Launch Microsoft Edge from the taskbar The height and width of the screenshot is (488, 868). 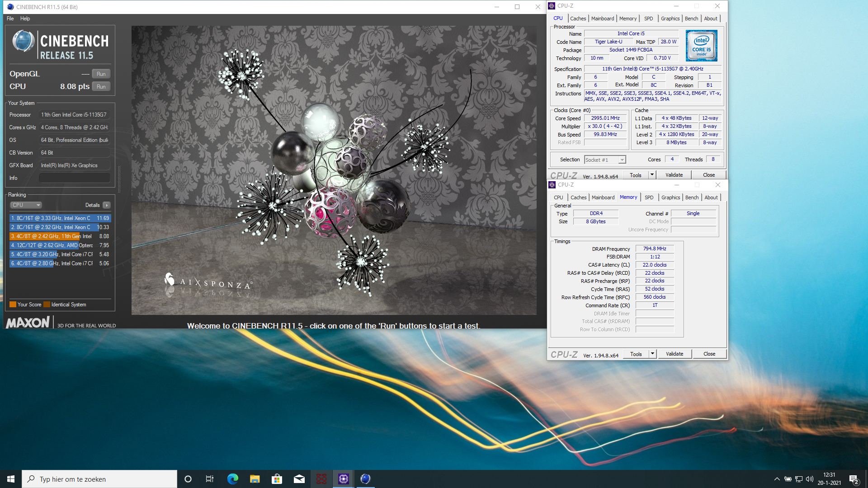232,479
